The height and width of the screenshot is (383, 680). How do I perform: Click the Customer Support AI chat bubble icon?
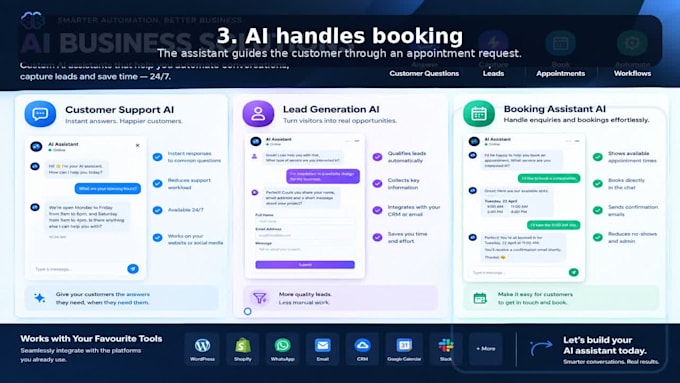point(40,114)
